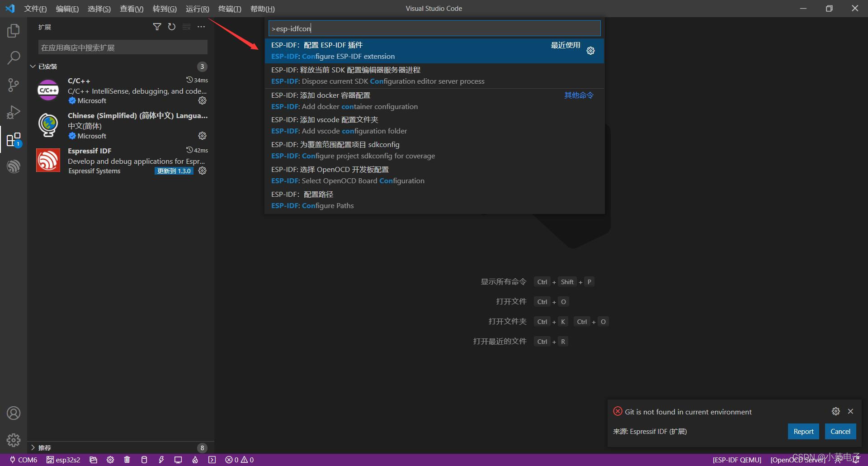Image resolution: width=868 pixels, height=466 pixels.
Task: Select Add docker container configuration command
Action: pos(434,101)
